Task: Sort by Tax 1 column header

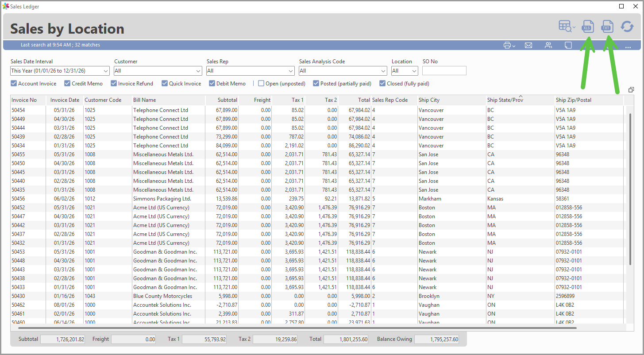Action: tap(289, 100)
